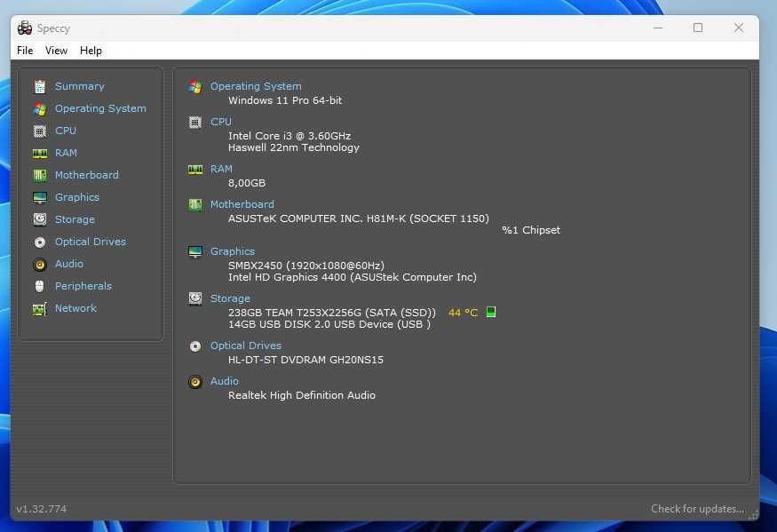
Task: Click the drive icon beside the Storage heading
Action: (195, 298)
